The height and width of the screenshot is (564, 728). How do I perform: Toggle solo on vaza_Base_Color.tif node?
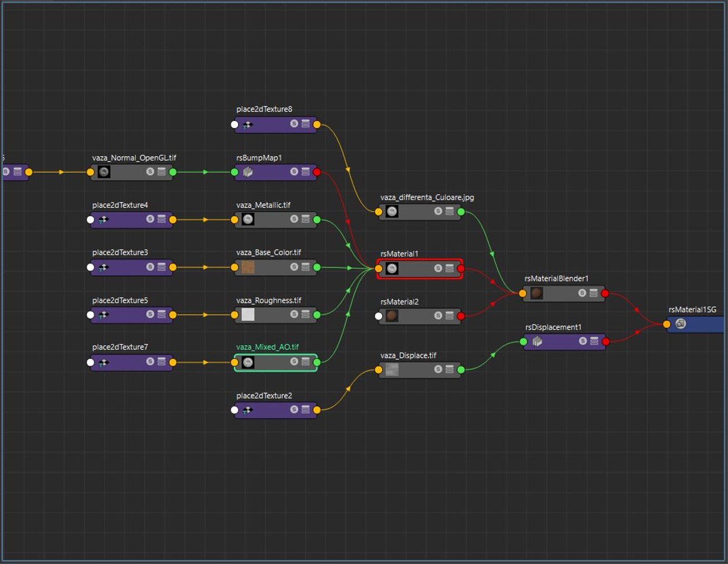pyautogui.click(x=294, y=267)
